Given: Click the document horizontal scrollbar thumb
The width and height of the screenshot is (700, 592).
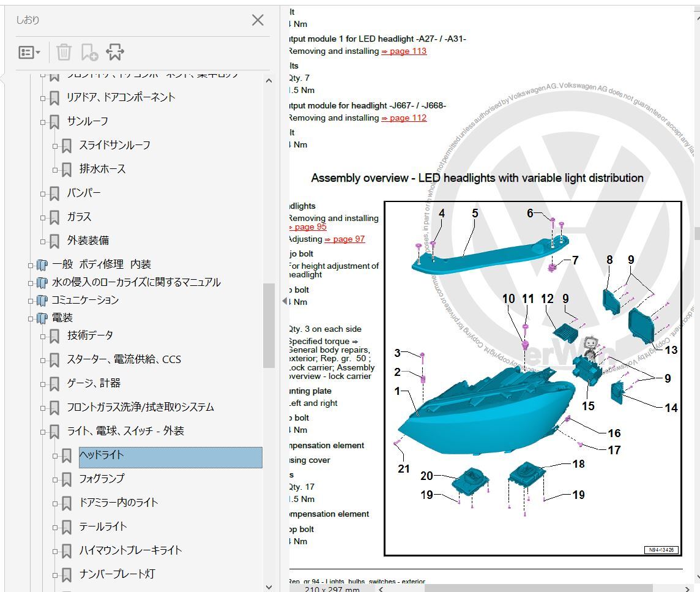Looking at the screenshot, I should [x=538, y=588].
